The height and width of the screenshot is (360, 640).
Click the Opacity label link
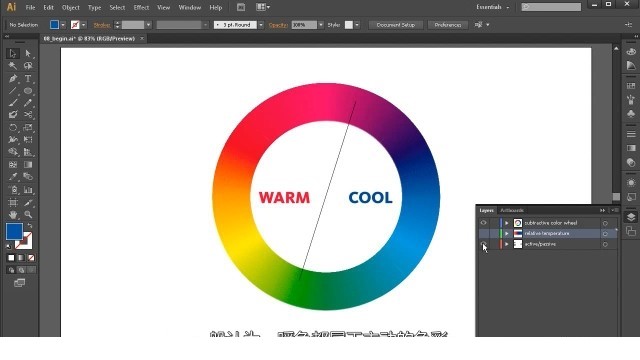[x=278, y=25]
